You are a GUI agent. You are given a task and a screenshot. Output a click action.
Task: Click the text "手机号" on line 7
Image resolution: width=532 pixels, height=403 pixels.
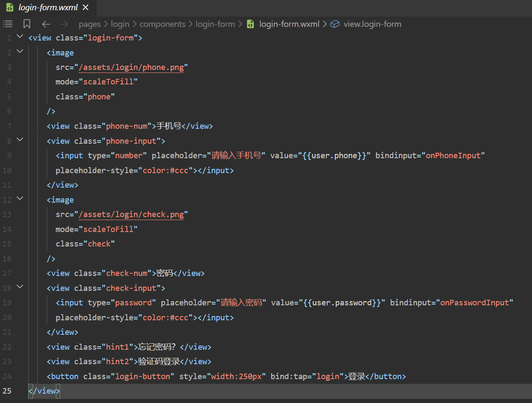pyautogui.click(x=169, y=126)
